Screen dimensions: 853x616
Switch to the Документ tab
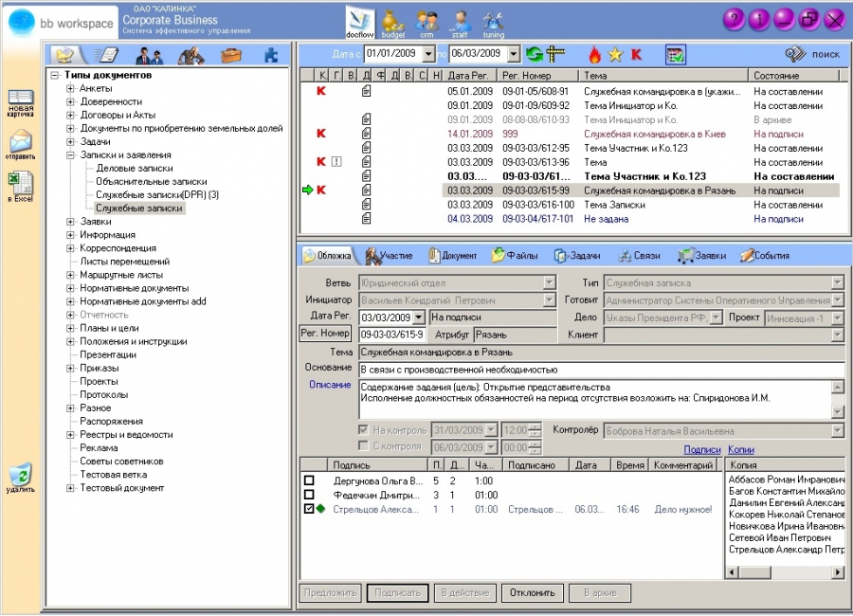[453, 255]
